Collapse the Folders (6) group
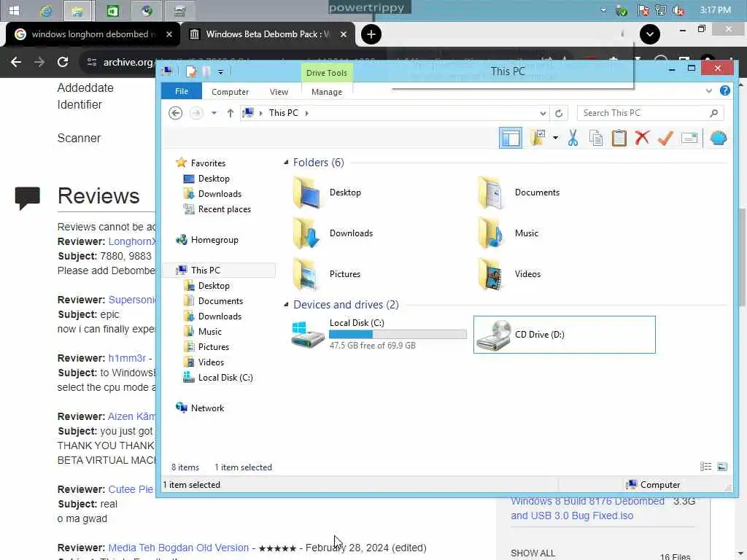Image resolution: width=747 pixels, height=560 pixels. pos(286,163)
